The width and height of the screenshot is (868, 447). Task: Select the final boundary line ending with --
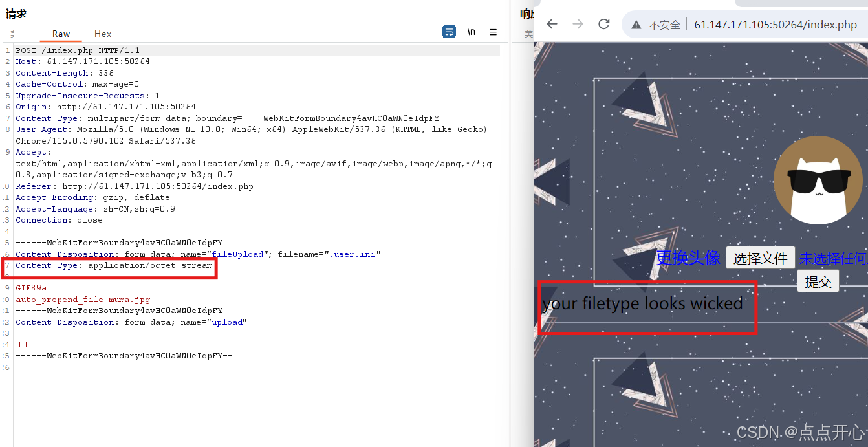(124, 356)
